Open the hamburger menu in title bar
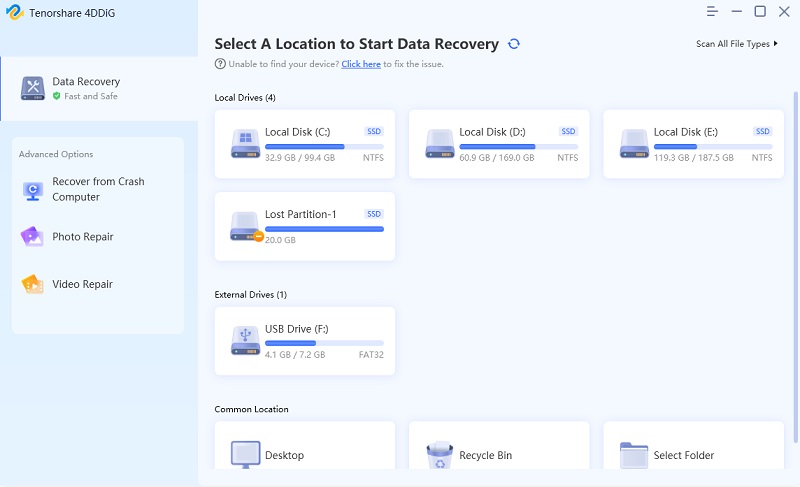800x487 pixels. [712, 11]
